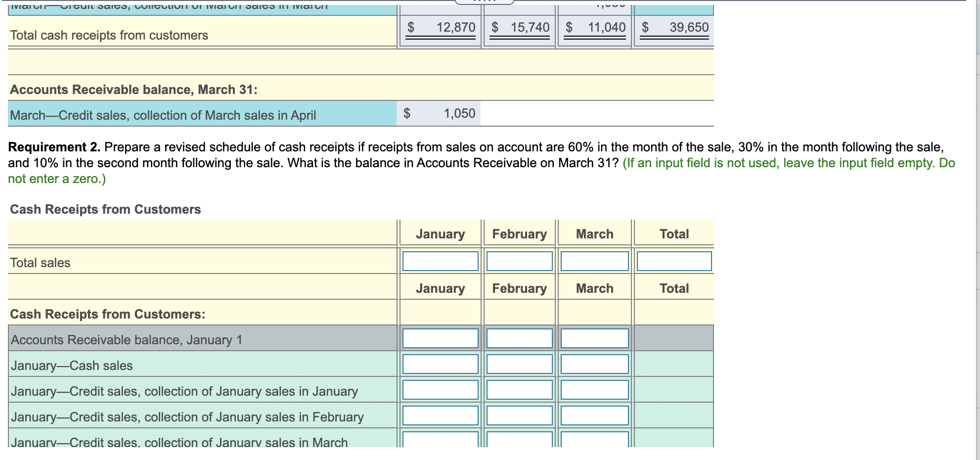Click January—Cash sales March input box
This screenshot has height=460, width=980.
(x=595, y=364)
